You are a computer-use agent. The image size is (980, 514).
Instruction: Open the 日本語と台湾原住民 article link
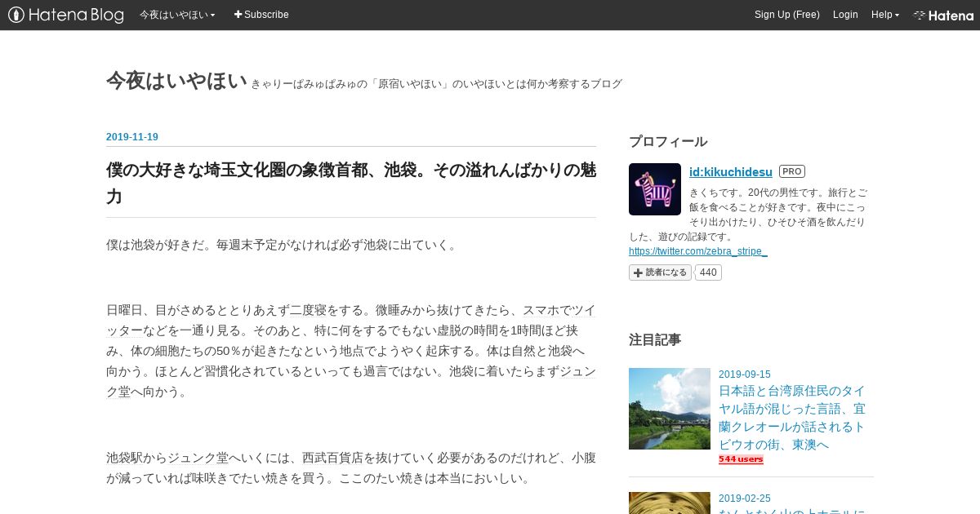792,418
